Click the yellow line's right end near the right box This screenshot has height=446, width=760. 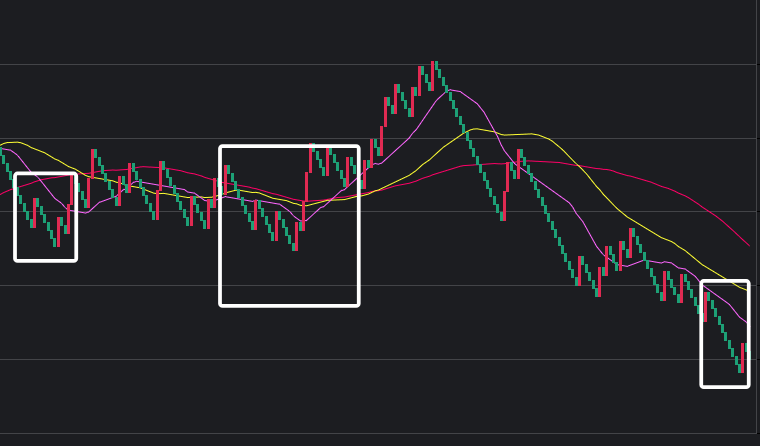pyautogui.click(x=744, y=290)
